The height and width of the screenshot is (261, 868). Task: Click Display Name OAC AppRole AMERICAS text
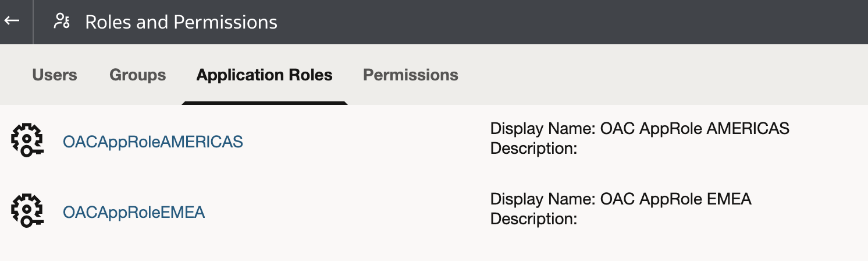pyautogui.click(x=640, y=129)
